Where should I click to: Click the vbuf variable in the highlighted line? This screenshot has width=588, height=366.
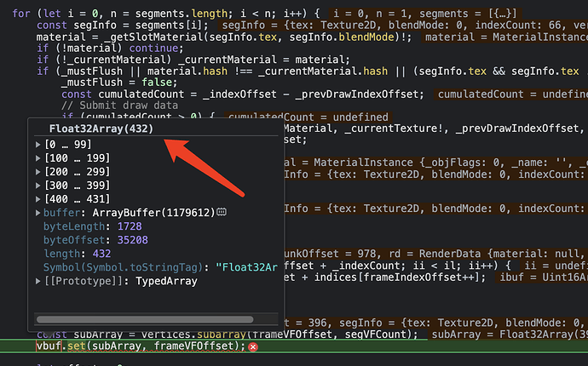[49, 346]
